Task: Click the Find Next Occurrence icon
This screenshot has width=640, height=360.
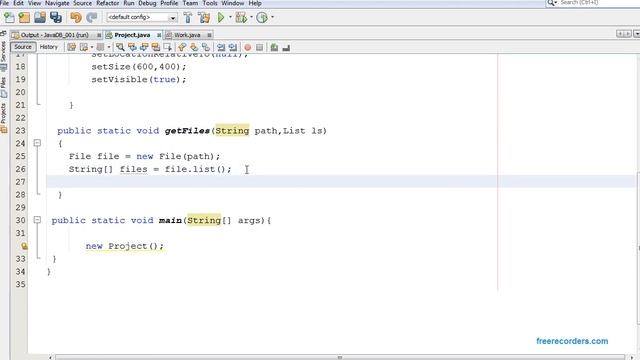Action: (144, 47)
